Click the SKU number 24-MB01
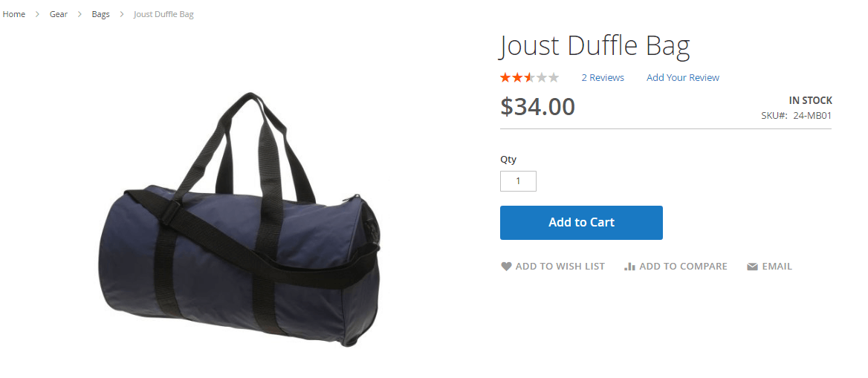The width and height of the screenshot is (868, 378). coord(812,116)
